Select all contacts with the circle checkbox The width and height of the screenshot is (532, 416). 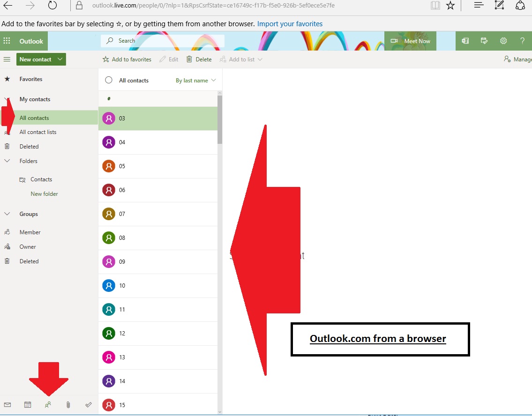tap(109, 80)
